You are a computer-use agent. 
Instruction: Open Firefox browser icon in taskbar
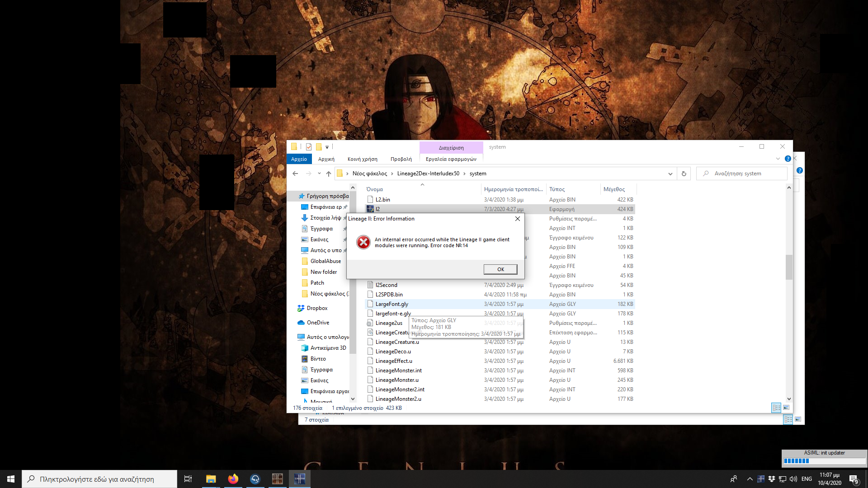click(x=233, y=479)
